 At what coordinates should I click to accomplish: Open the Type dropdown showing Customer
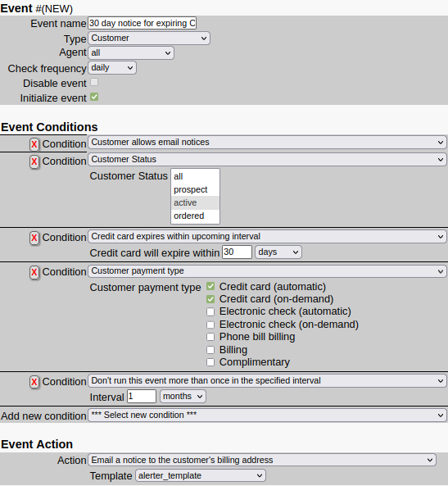[x=149, y=39]
